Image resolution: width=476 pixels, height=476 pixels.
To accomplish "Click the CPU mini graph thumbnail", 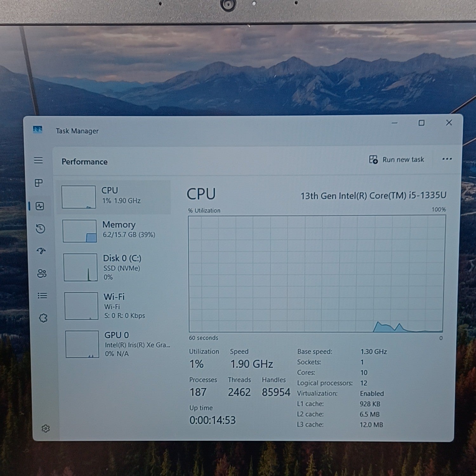I will 79,197.
